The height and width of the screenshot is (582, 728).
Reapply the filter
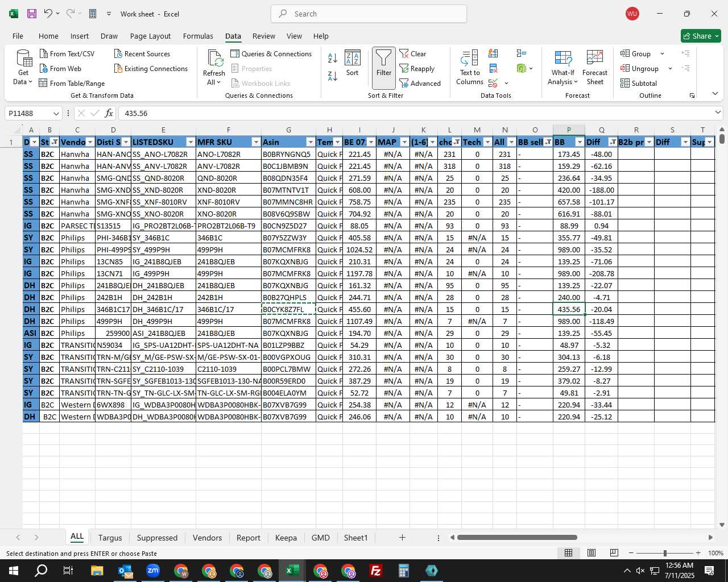coord(417,68)
